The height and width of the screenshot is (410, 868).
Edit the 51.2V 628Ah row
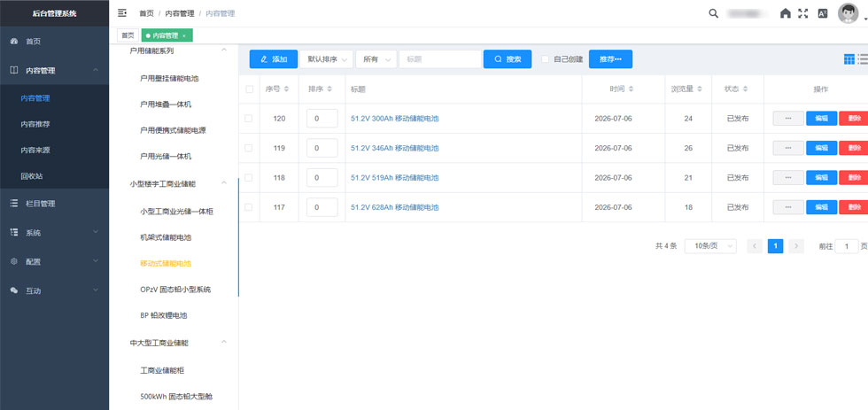coord(822,207)
